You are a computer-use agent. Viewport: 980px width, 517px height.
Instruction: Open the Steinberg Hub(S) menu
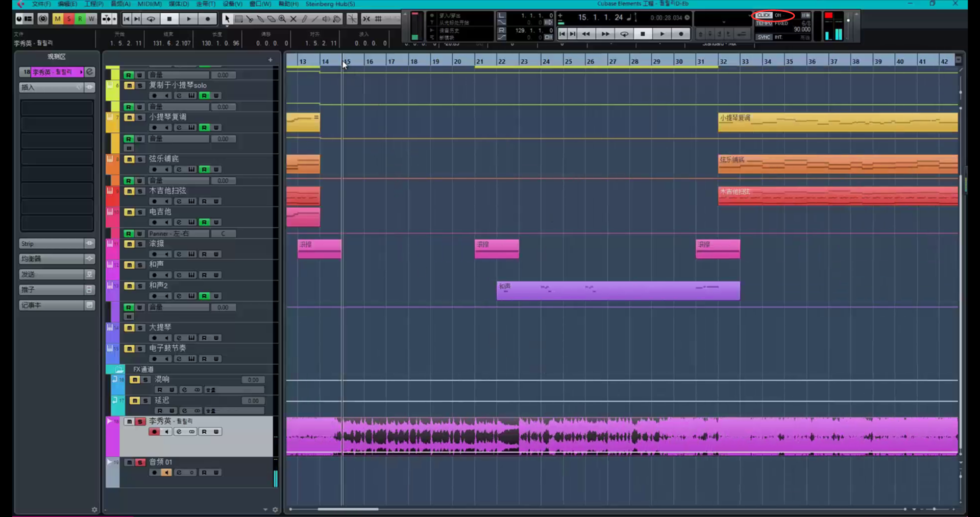coord(330,4)
